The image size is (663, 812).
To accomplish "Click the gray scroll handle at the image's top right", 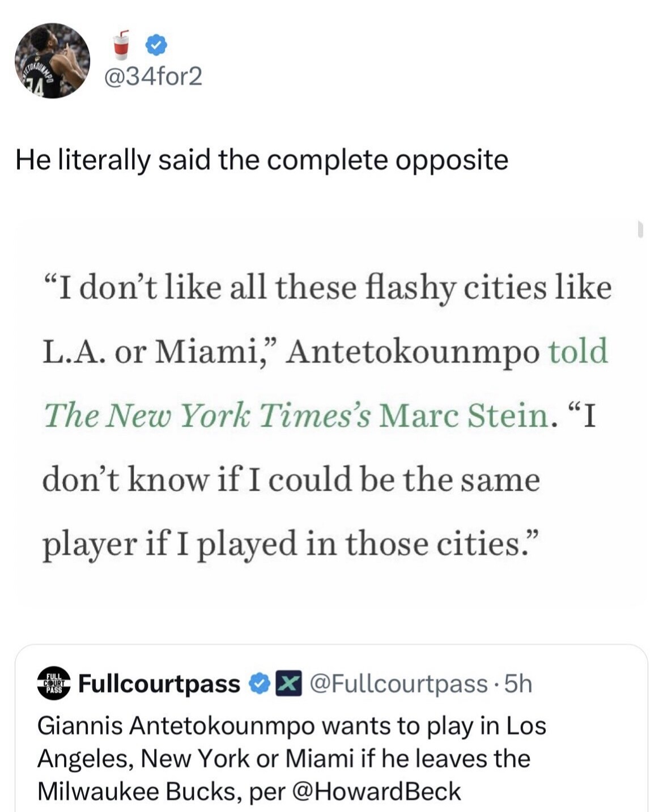I will (640, 229).
